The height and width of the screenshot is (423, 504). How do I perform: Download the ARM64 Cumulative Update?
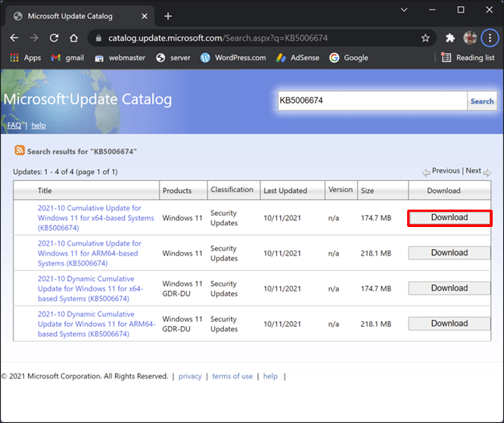450,253
